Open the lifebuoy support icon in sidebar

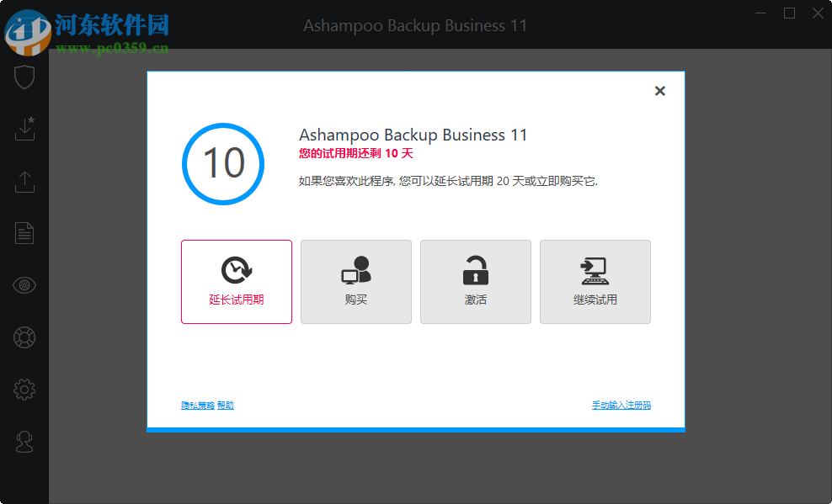(24, 337)
